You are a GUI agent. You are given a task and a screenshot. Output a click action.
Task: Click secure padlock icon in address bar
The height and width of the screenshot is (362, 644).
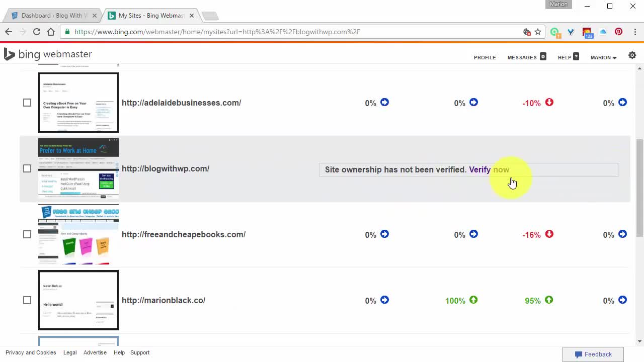click(67, 32)
